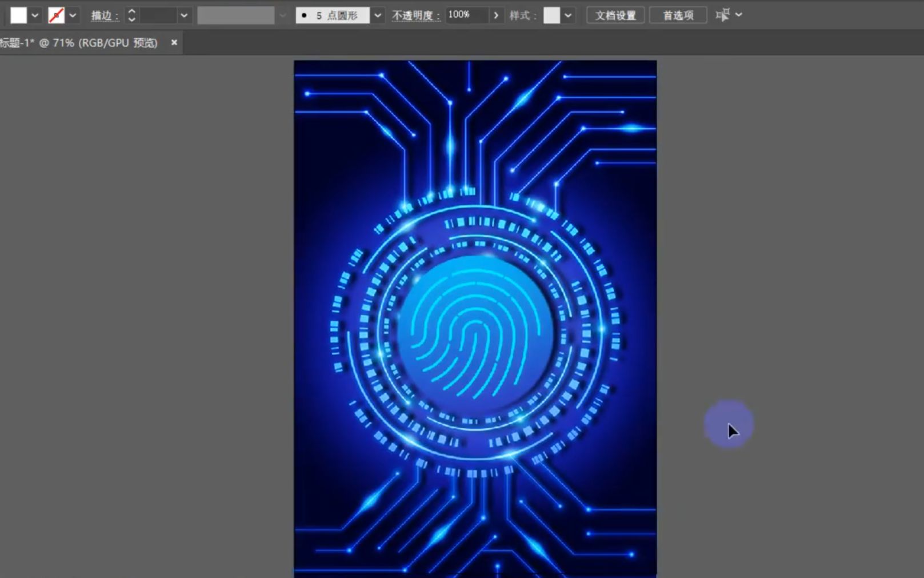
Task: Select the white fill color box
Action: click(x=18, y=15)
